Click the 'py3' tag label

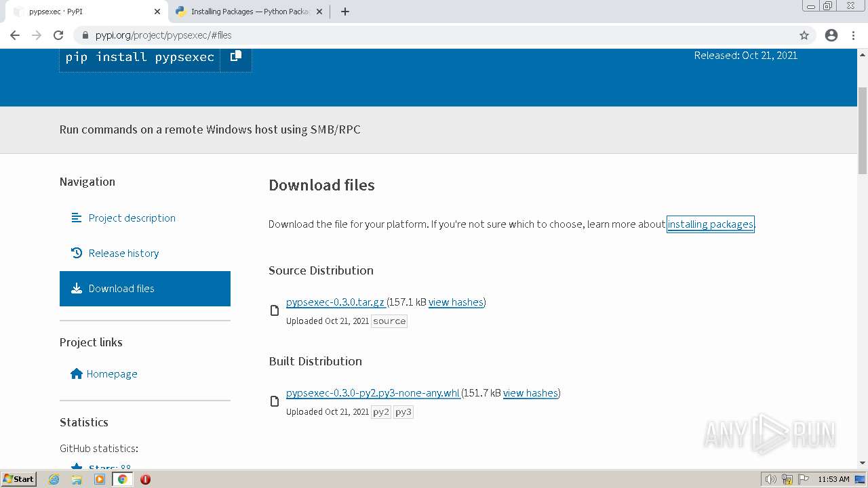point(403,412)
